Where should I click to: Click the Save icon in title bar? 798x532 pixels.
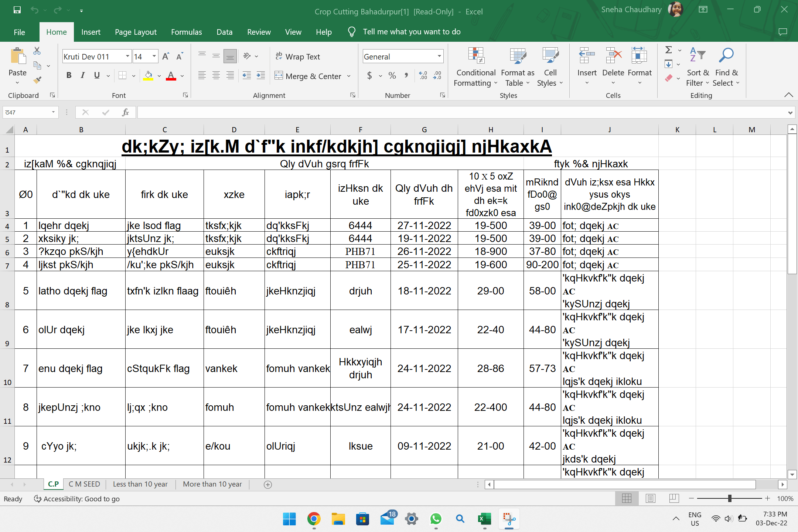point(17,10)
